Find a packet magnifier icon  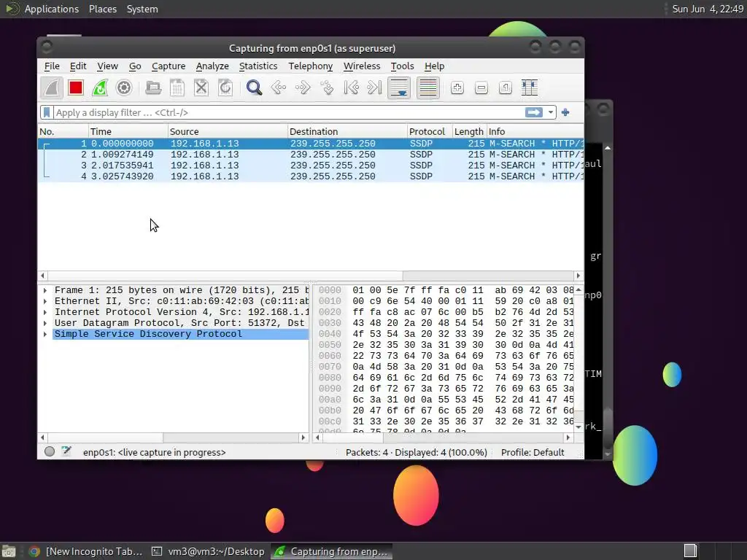click(x=254, y=88)
